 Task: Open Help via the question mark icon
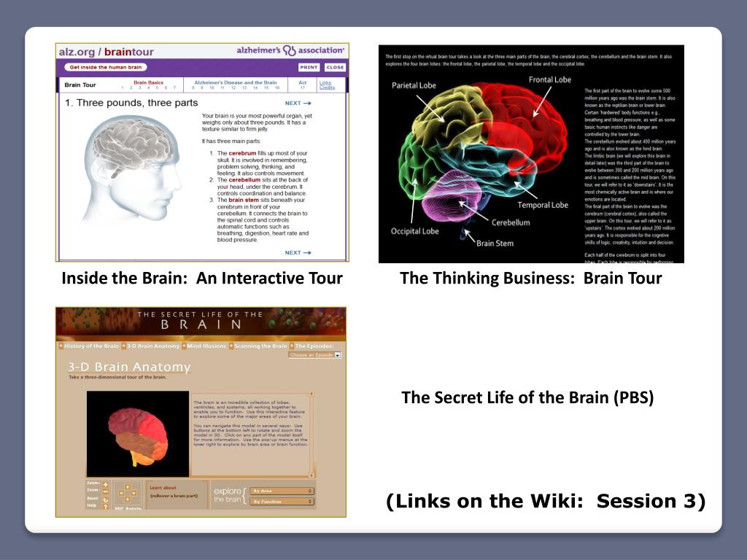(105, 507)
